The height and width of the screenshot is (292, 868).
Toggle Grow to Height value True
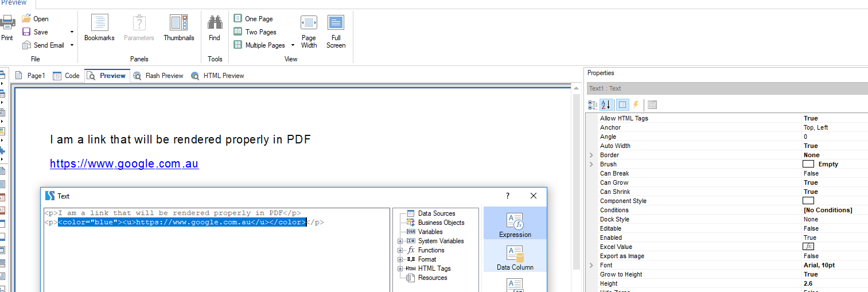pyautogui.click(x=811, y=274)
